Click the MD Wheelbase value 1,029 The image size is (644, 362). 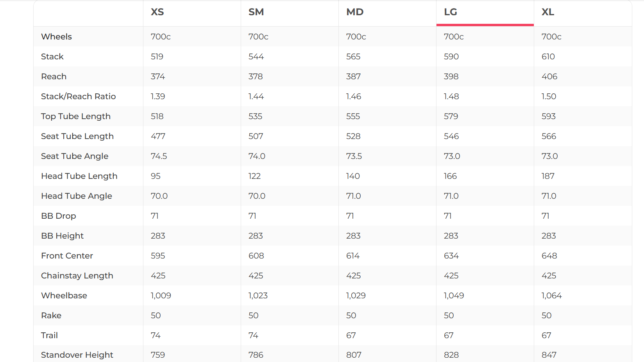pos(356,296)
